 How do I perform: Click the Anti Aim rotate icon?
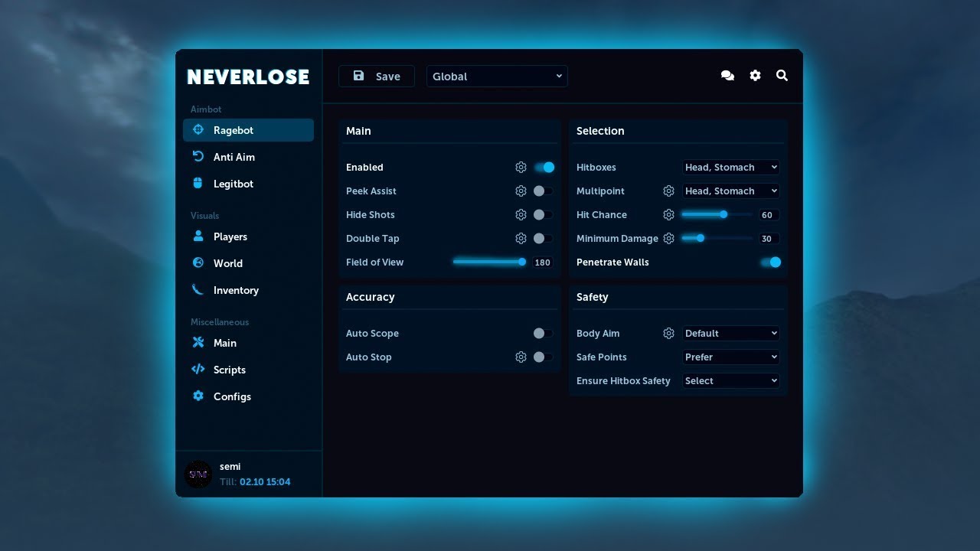(198, 156)
